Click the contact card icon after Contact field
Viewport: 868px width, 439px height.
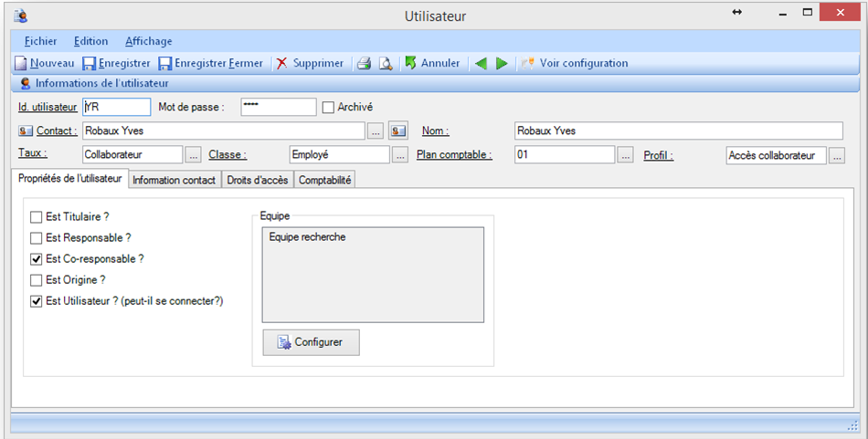pos(397,131)
